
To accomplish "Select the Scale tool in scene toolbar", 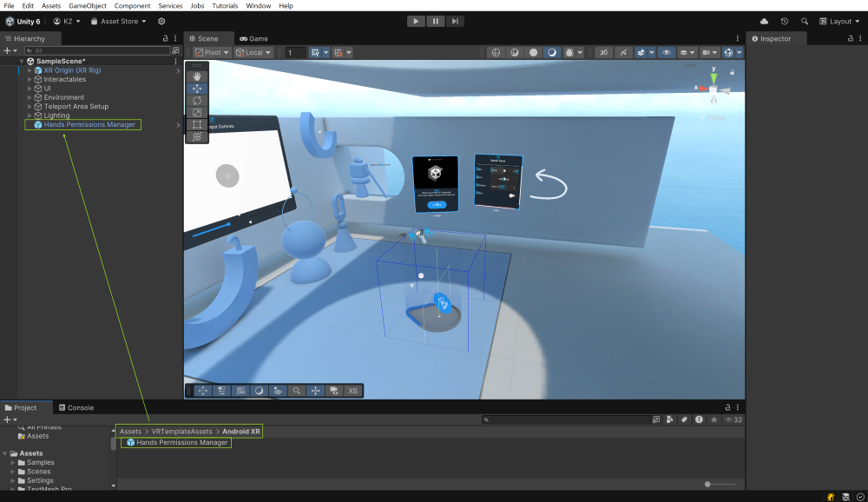I will [x=197, y=113].
